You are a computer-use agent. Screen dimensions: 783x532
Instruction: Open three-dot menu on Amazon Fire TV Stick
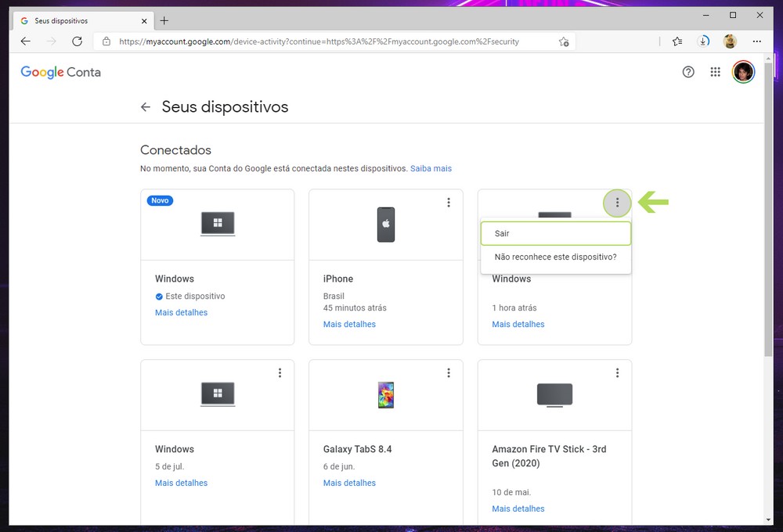tap(617, 373)
